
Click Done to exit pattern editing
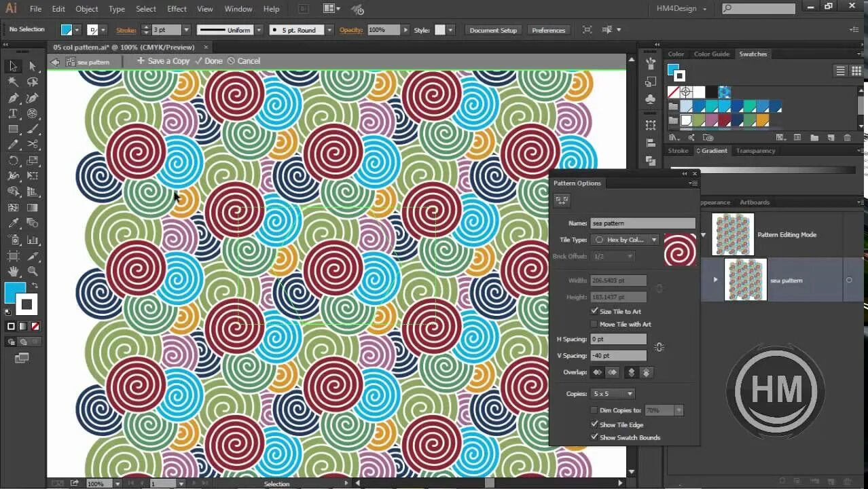(209, 61)
